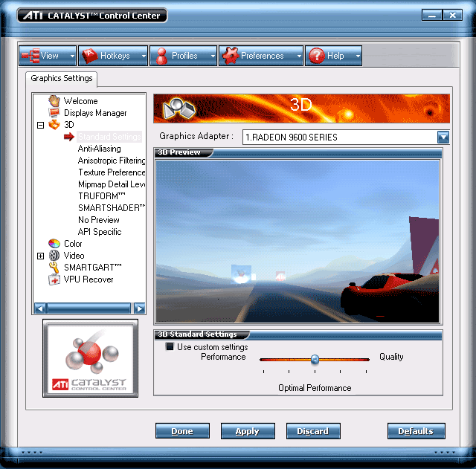Select Color in the tree
This screenshot has height=469, width=476.
[73, 244]
